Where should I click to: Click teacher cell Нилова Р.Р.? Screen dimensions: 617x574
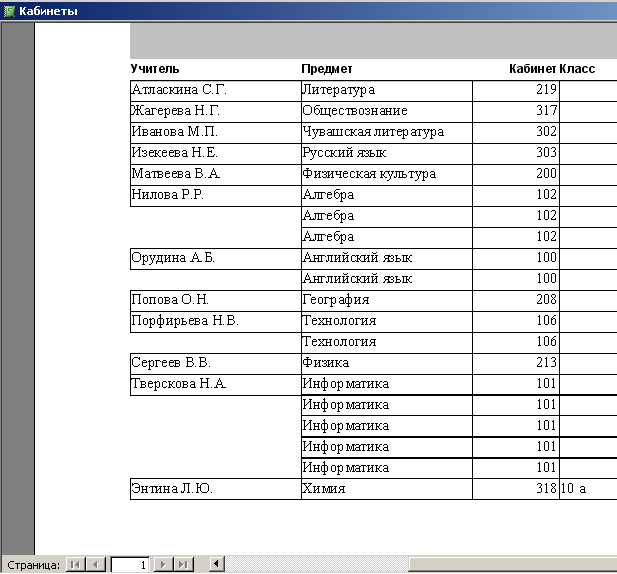click(x=216, y=196)
